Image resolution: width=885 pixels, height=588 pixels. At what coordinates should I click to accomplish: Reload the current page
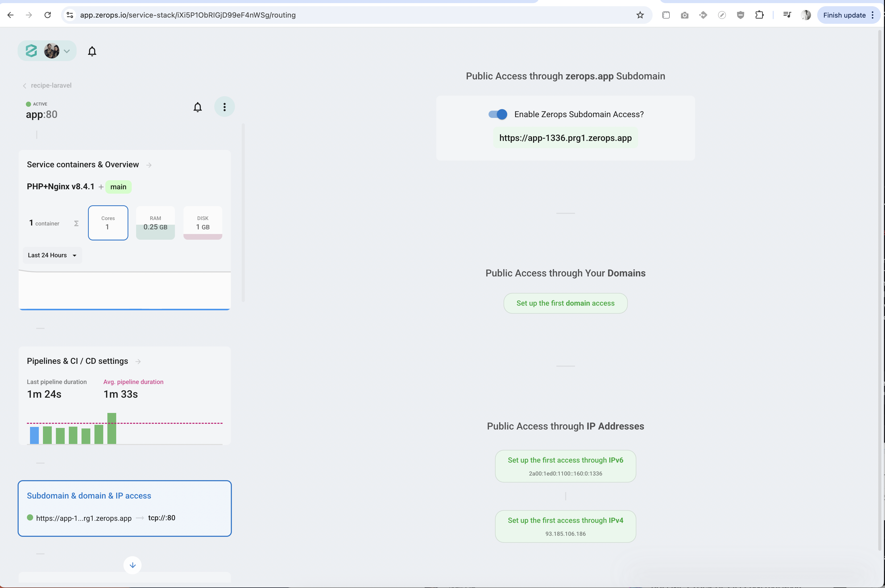tap(48, 15)
